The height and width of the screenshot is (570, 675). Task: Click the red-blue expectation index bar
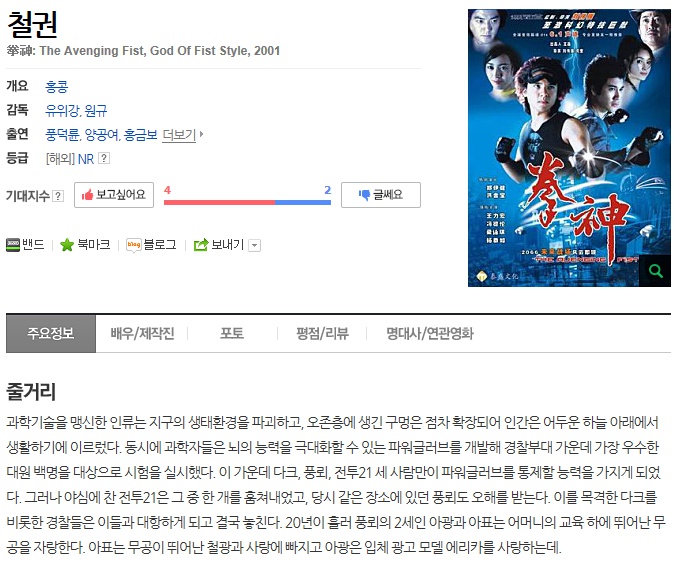pos(248,202)
